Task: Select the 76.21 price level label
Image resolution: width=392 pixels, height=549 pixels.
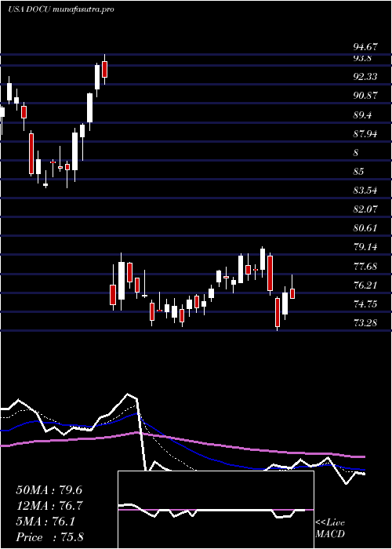Action: [366, 285]
